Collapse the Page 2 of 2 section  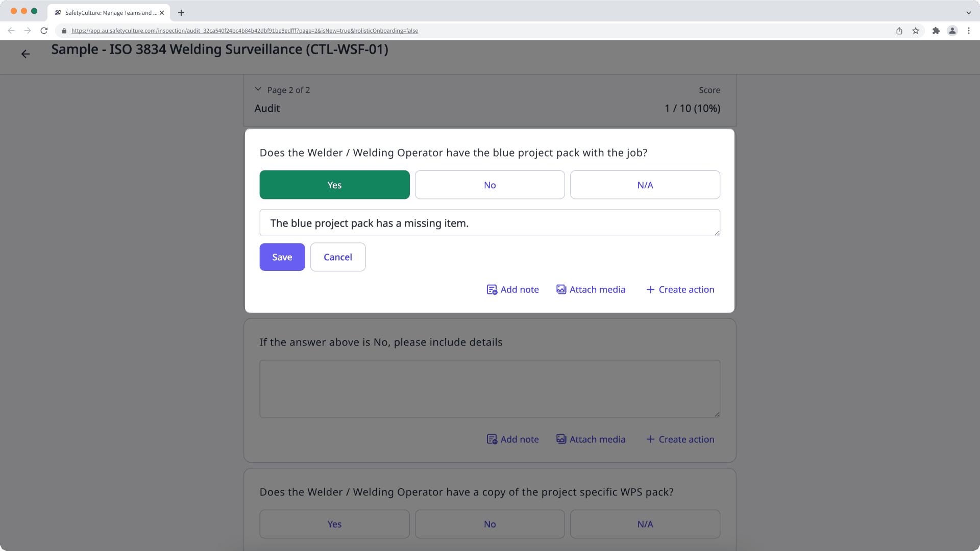258,88
